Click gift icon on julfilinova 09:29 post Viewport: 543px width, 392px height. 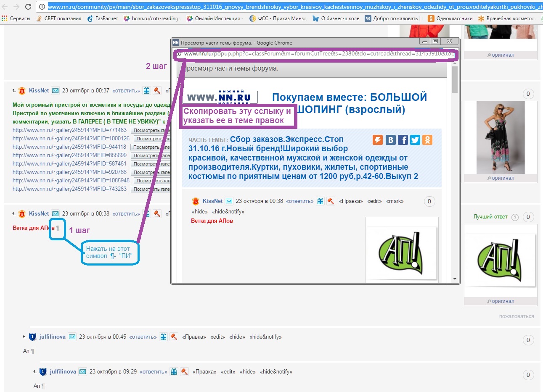pyautogui.click(x=174, y=372)
